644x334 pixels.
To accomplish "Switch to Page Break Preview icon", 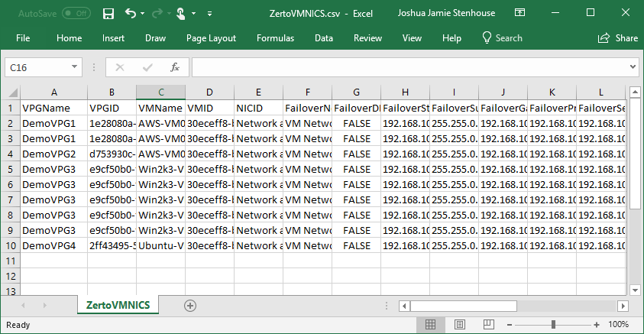I will [x=489, y=325].
